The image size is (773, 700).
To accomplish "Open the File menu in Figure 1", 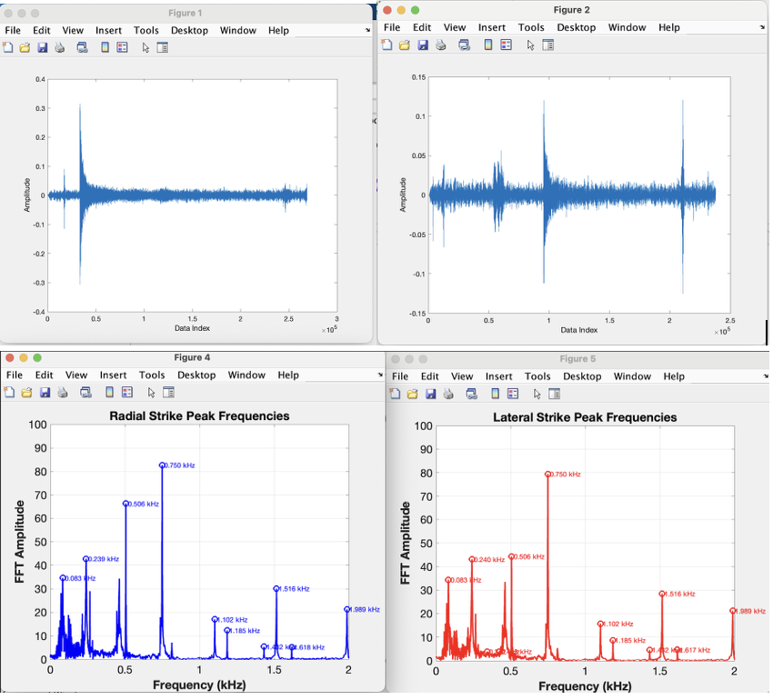I will pyautogui.click(x=13, y=31).
